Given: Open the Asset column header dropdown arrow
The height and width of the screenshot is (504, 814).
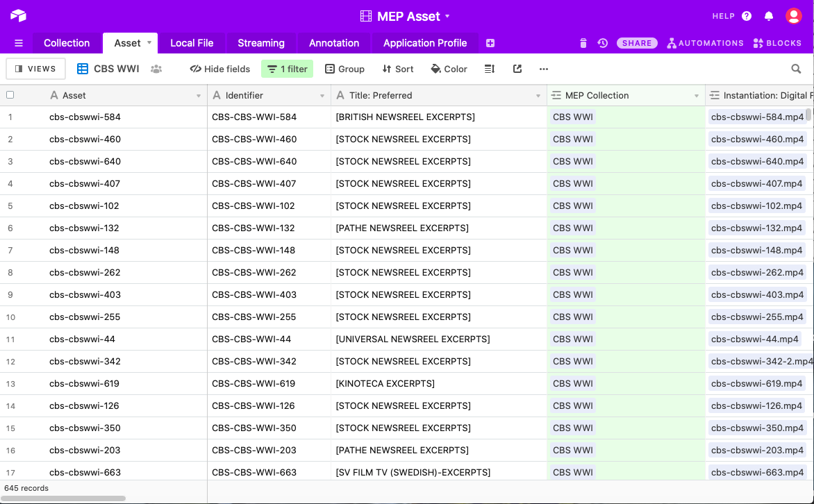Looking at the screenshot, I should [199, 96].
